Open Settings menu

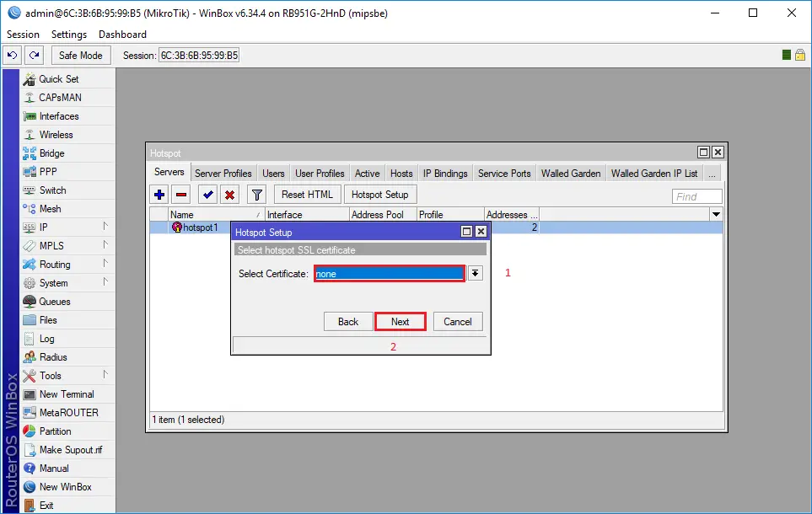point(69,35)
